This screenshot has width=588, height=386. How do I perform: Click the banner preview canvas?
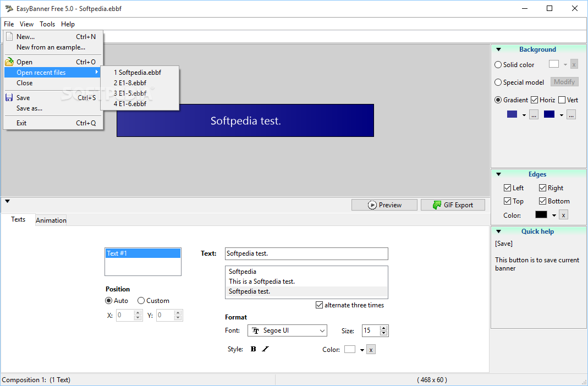click(x=245, y=120)
